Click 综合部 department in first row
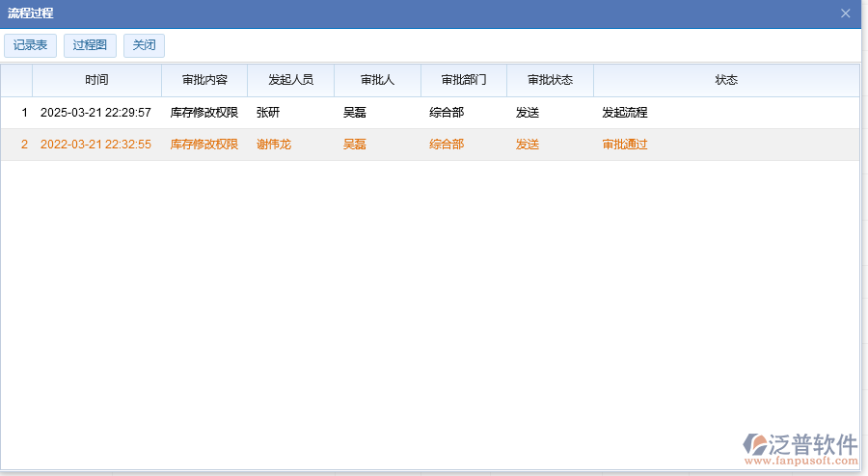The image size is (868, 476). click(447, 113)
